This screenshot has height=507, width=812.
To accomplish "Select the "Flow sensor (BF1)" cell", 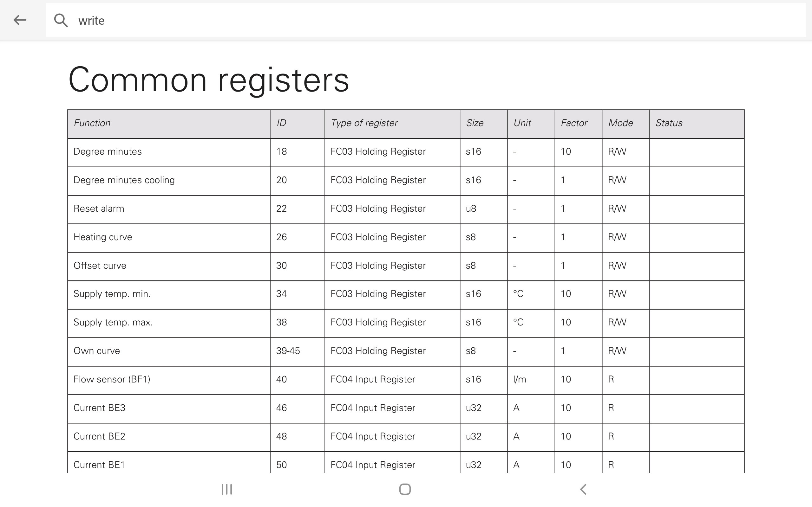I will pos(112,379).
